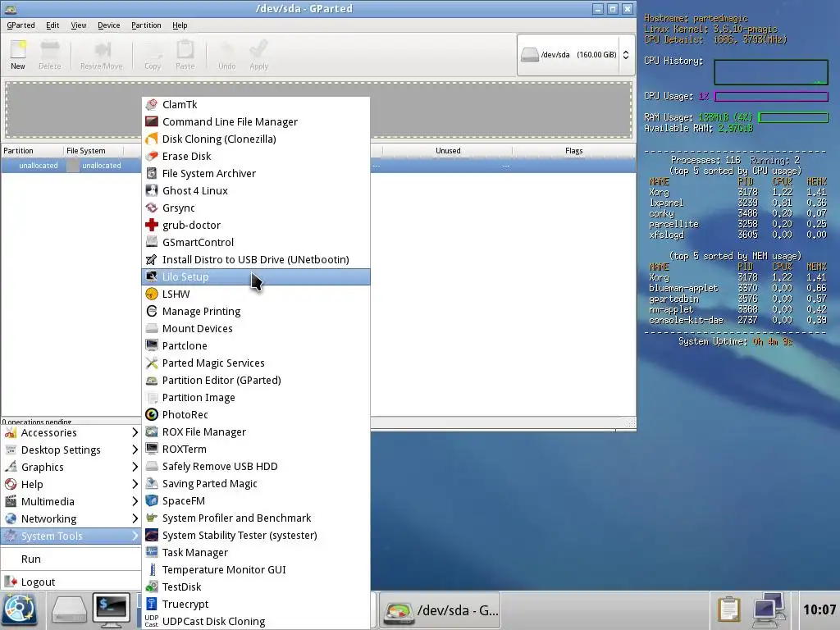Image resolution: width=840 pixels, height=630 pixels.
Task: Expand the Multimedia submenu arrow
Action: 135,502
